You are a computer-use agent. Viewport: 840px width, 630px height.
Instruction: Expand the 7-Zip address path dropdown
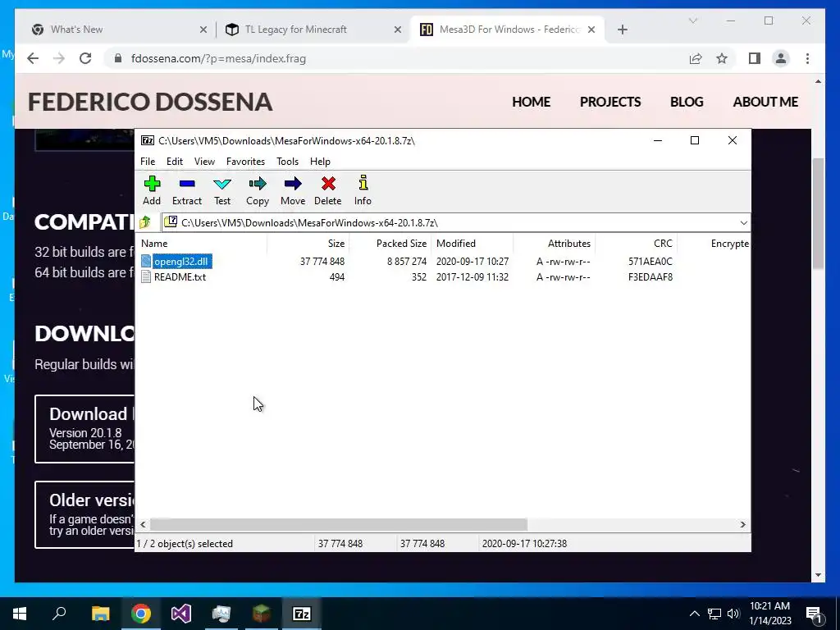pos(743,223)
